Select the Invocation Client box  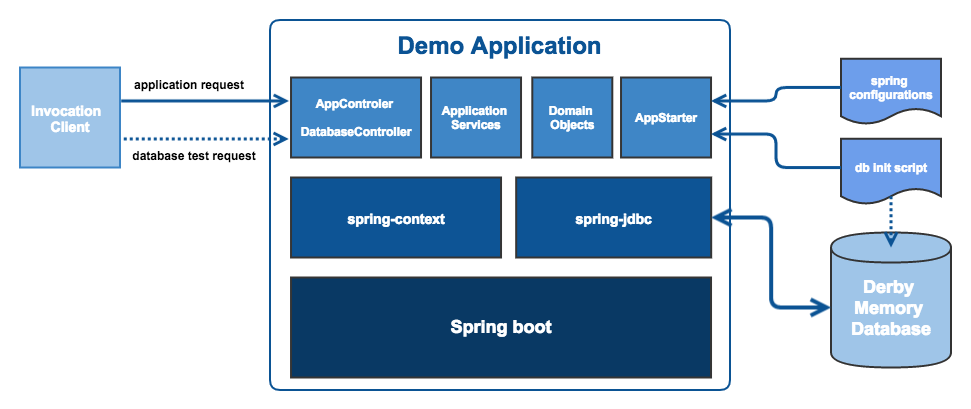[70, 118]
